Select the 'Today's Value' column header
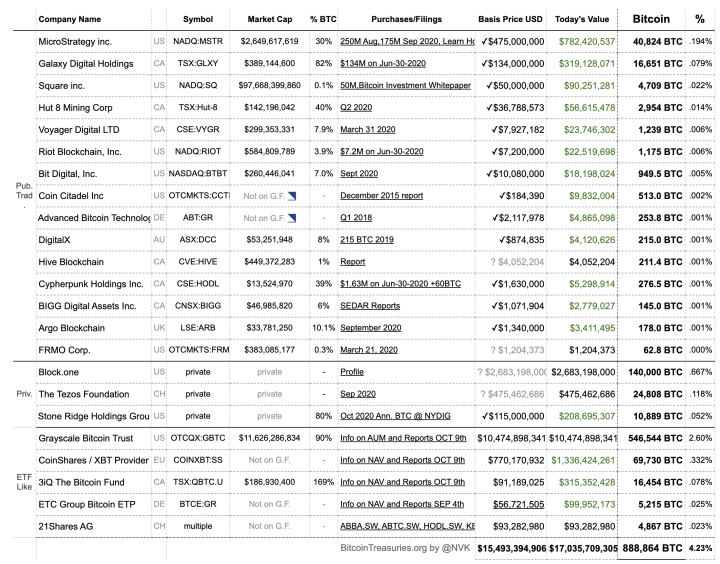720x564 pixels. coord(581,19)
